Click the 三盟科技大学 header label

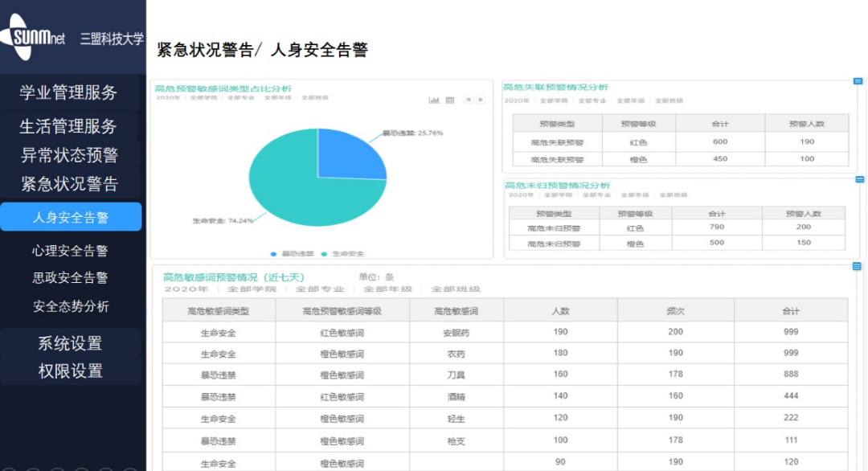pyautogui.click(x=110, y=36)
